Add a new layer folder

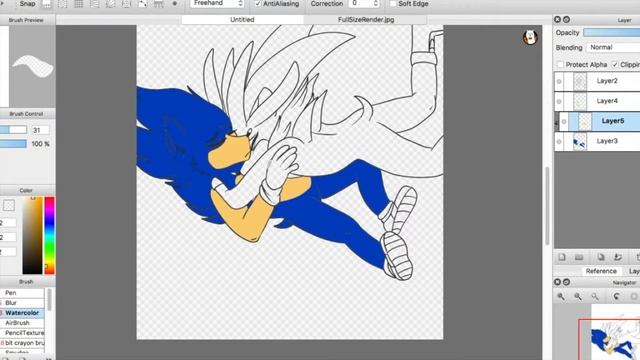point(579,257)
